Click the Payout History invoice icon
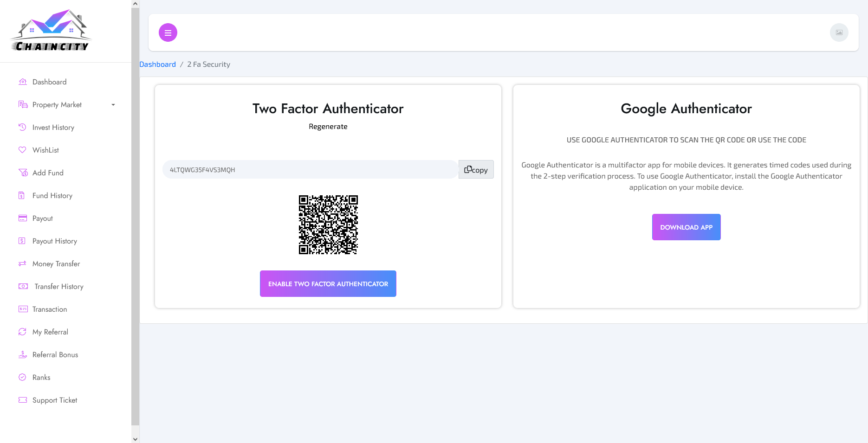Viewport: 868px width, 443px height. coord(22,241)
